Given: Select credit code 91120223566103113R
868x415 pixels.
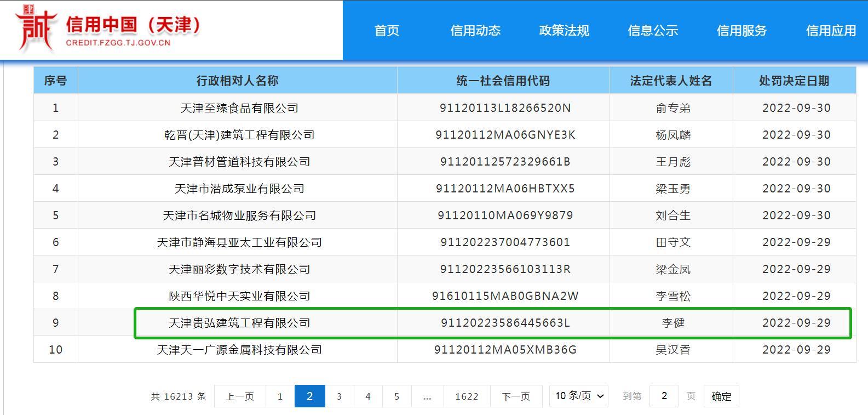Looking at the screenshot, I should click(505, 269).
